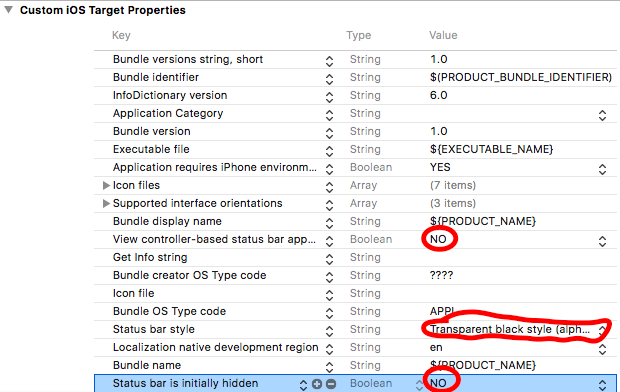
Task: Toggle Status bar is initially hidden value
Action: coord(602,384)
